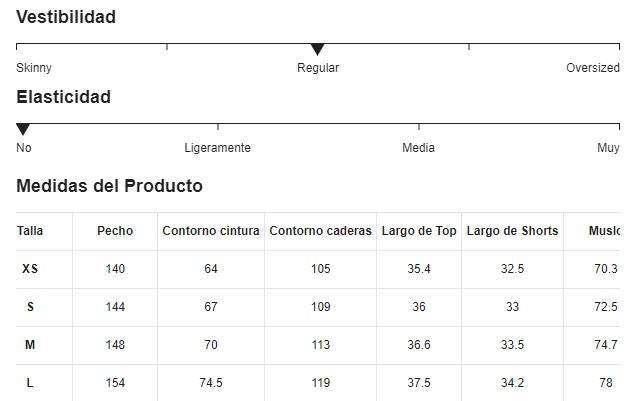Viewport: 627px width, 401px height.
Task: Click the Vestibilidad slider triangle marker
Action: click(318, 49)
